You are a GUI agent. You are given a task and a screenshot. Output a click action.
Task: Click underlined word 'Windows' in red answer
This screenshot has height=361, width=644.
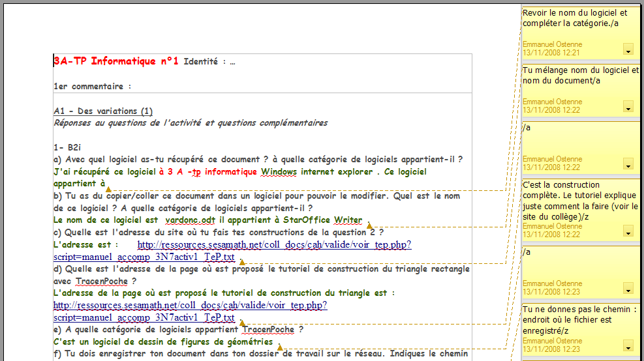pos(279,172)
